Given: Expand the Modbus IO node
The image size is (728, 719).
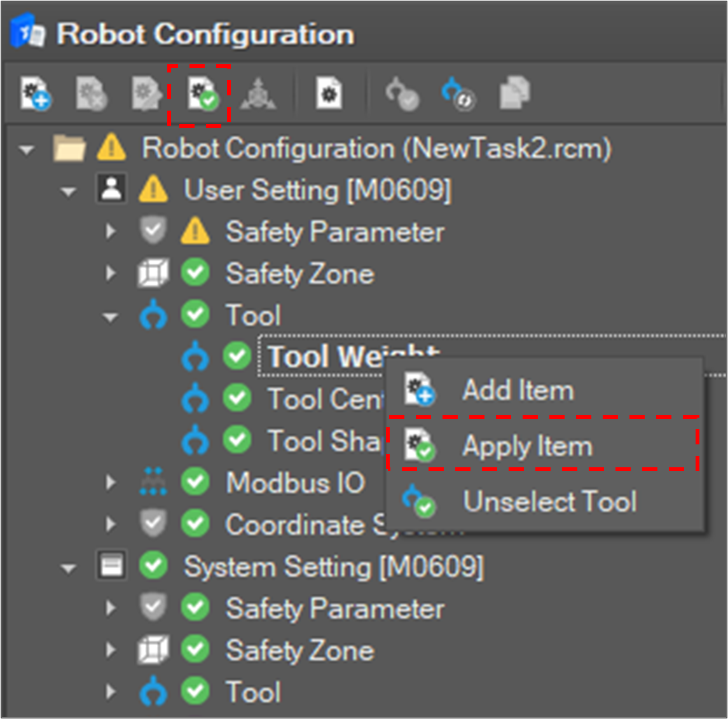Looking at the screenshot, I should [x=111, y=483].
